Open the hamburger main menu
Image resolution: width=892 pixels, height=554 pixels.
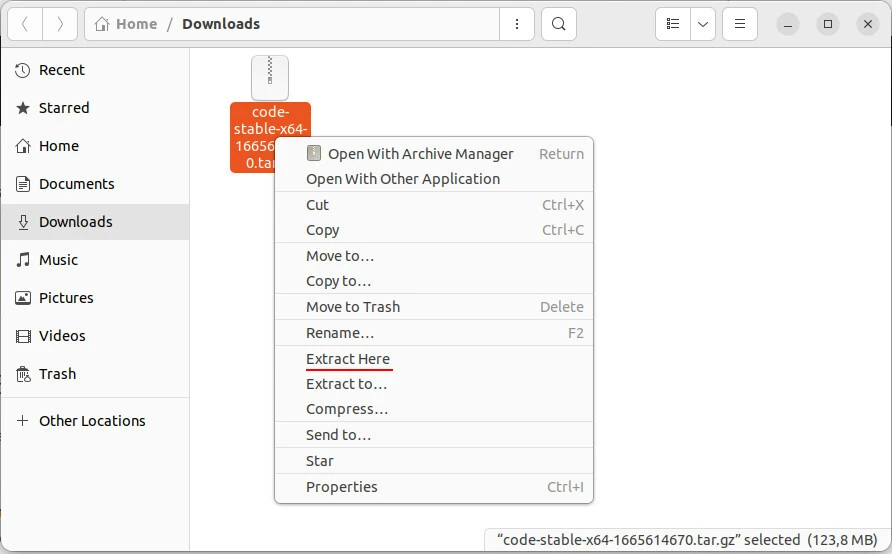[740, 24]
